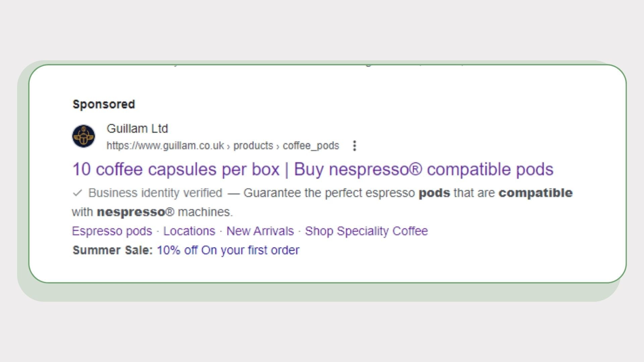Click 'Buy nespresso® compatible pods' headline text

pyautogui.click(x=423, y=169)
